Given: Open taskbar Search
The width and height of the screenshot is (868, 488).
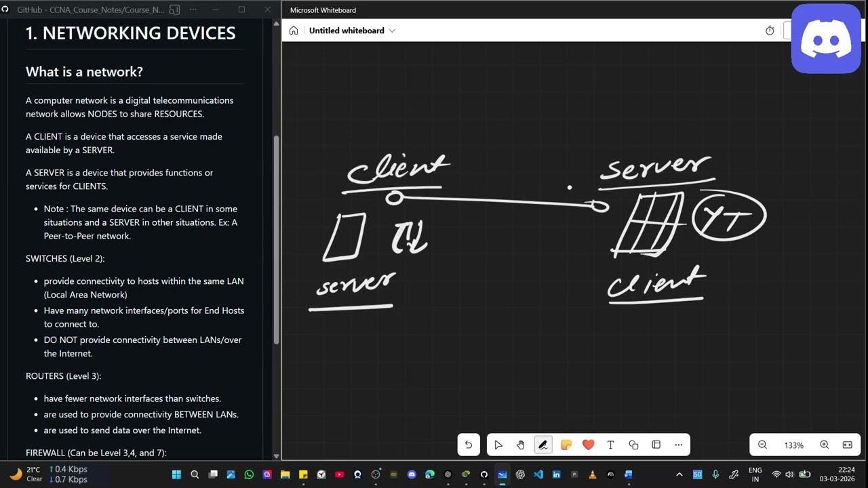Looking at the screenshot, I should 195,474.
